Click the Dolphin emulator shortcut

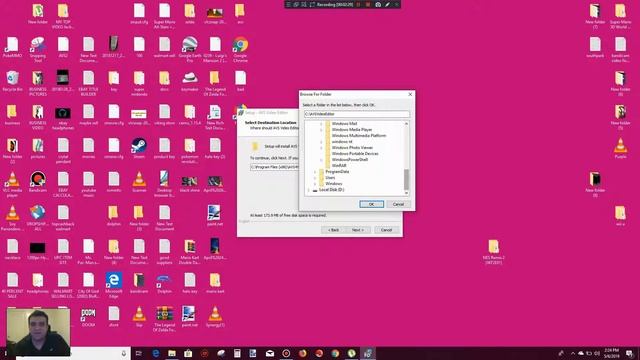click(x=164, y=283)
